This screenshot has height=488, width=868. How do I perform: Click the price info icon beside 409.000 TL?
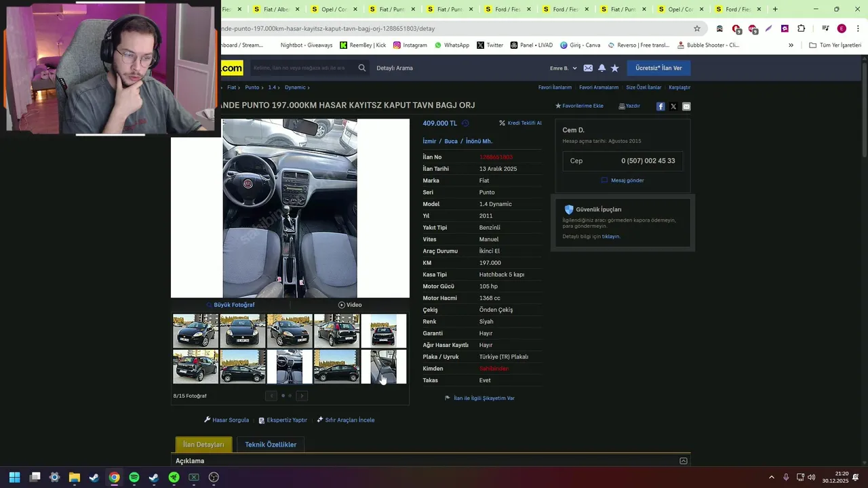(x=465, y=123)
